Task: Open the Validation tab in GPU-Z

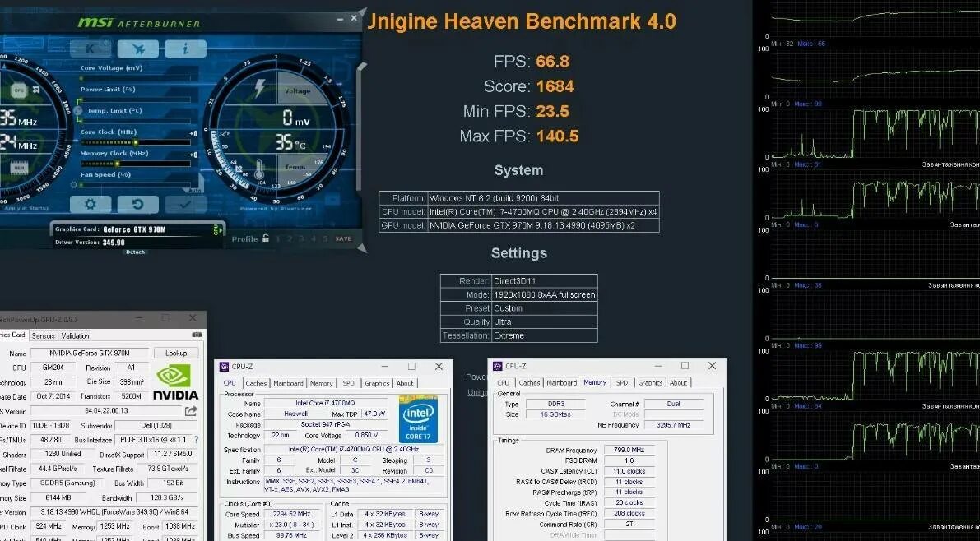Action: pos(75,335)
